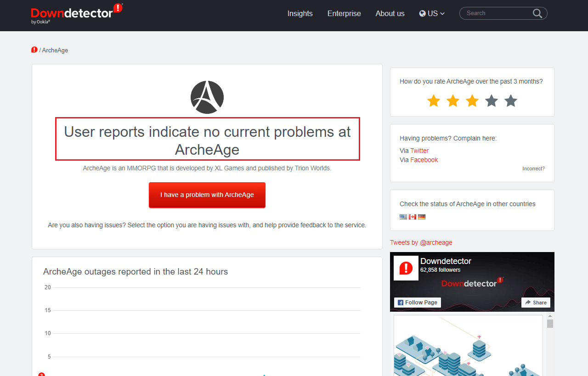Select the United States flag
Screen dimensions: 588x376
[403, 217]
